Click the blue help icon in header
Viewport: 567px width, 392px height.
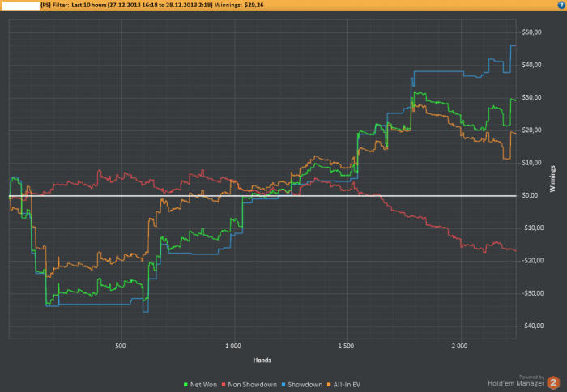(561, 5)
